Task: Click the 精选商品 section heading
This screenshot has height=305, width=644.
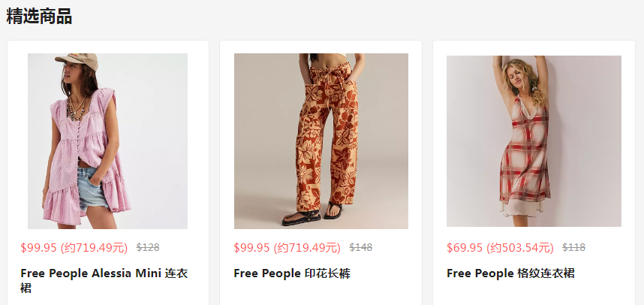Action: click(x=39, y=17)
